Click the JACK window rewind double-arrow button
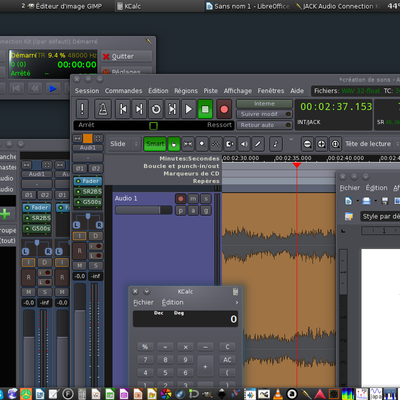 click(x=35, y=89)
